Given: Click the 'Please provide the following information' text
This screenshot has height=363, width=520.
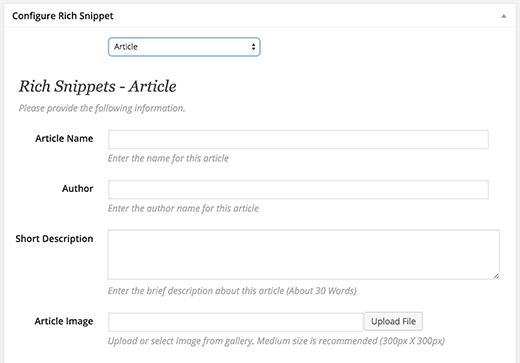Looking at the screenshot, I should point(102,108).
